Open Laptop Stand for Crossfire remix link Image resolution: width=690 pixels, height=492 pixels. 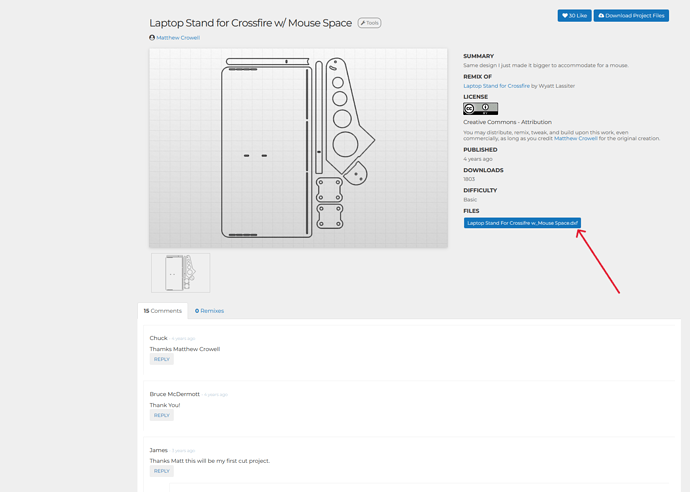[x=496, y=86]
